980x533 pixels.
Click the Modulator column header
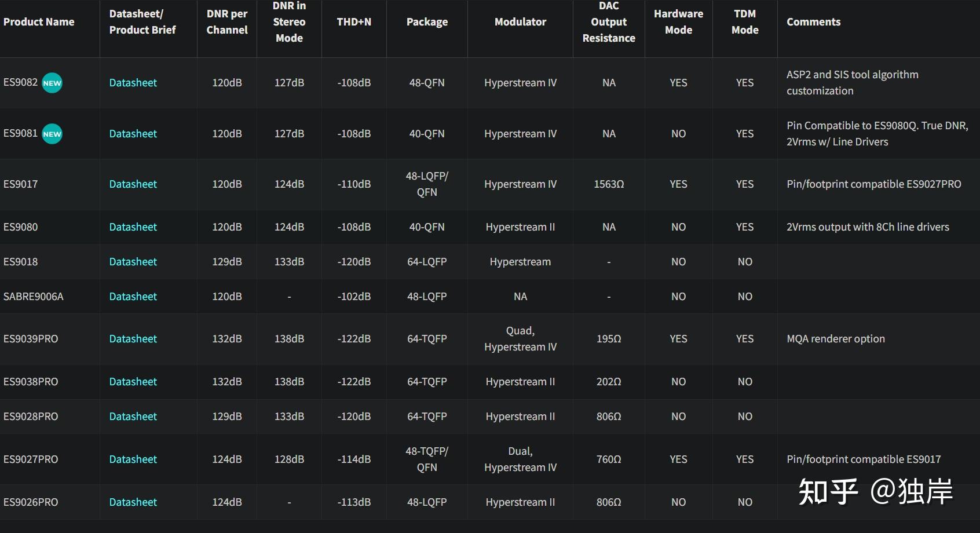[x=520, y=22]
